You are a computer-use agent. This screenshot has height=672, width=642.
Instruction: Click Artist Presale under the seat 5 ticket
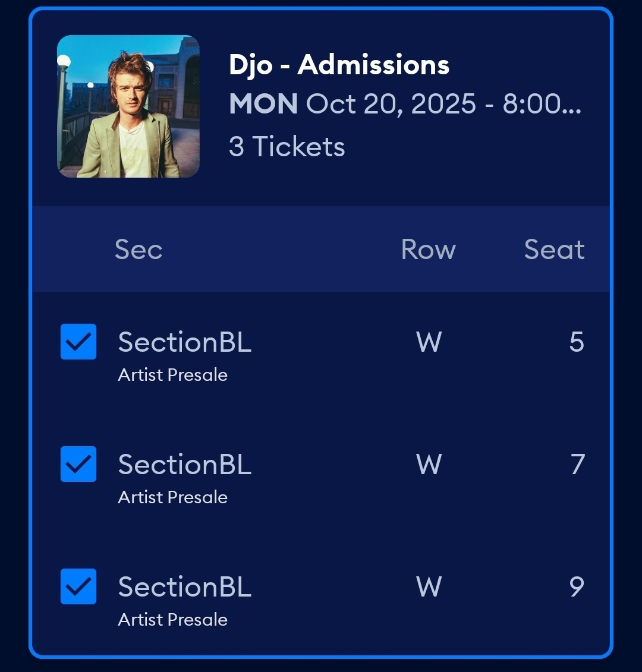[173, 375]
